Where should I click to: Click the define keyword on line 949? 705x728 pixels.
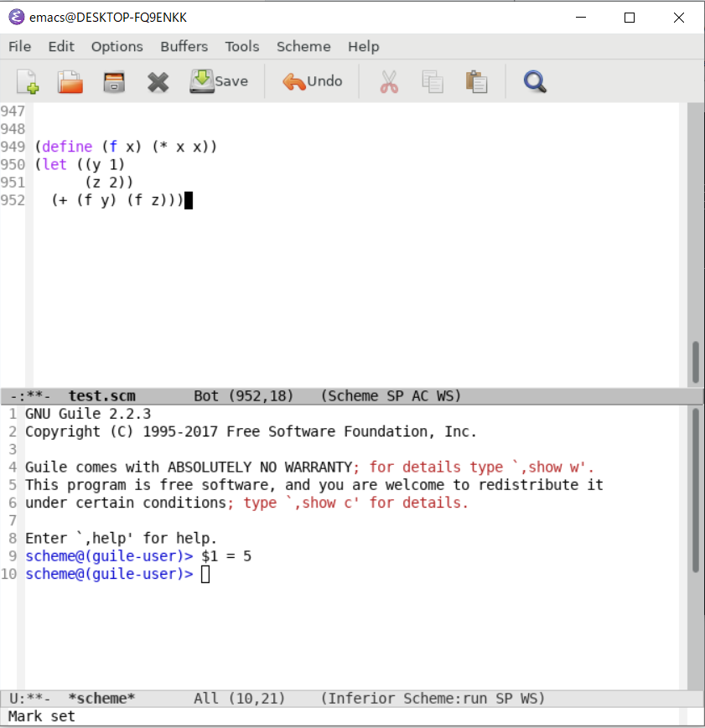click(67, 147)
